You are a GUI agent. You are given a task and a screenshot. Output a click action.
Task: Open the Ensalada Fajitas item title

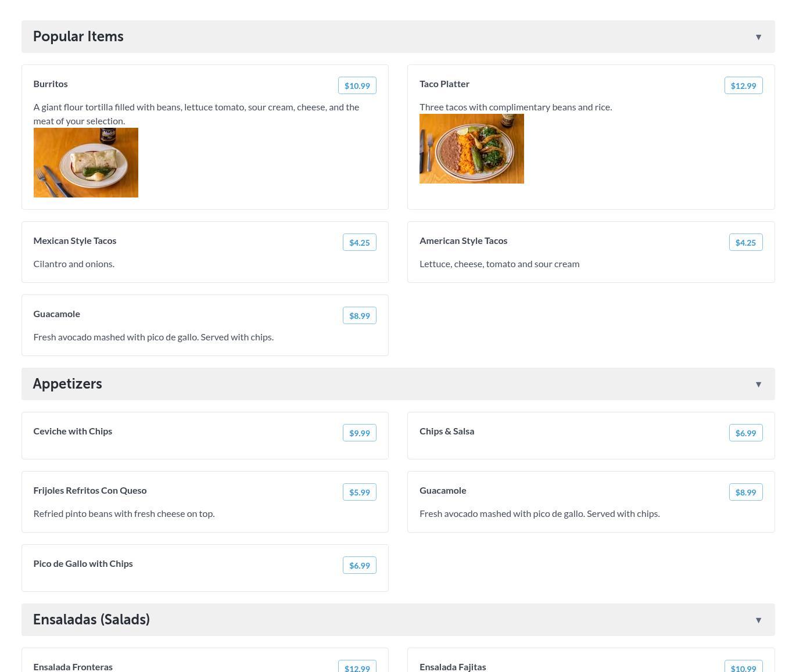pyautogui.click(x=453, y=667)
